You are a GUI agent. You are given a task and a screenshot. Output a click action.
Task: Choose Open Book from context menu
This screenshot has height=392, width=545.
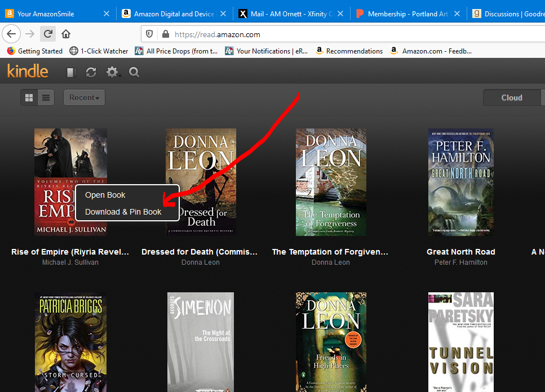105,195
